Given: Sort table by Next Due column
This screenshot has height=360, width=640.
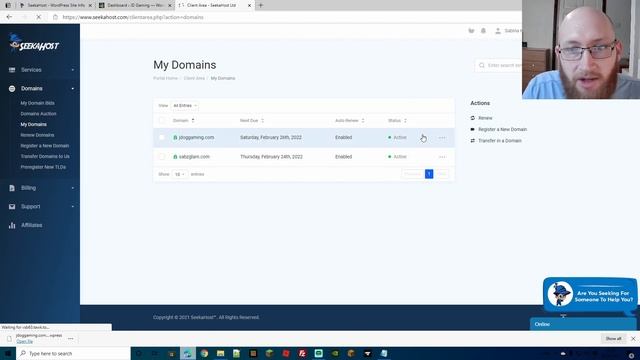Looking at the screenshot, I should (252, 120).
